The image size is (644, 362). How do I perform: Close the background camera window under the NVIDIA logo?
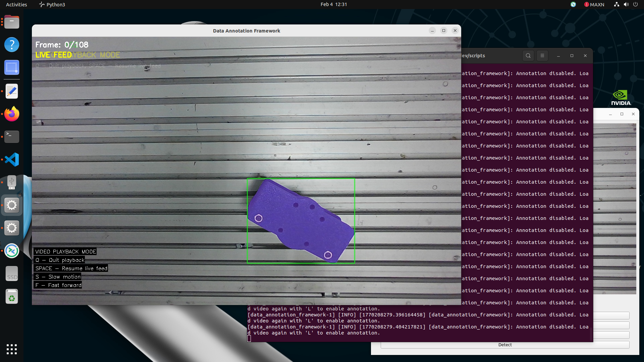coord(633,114)
